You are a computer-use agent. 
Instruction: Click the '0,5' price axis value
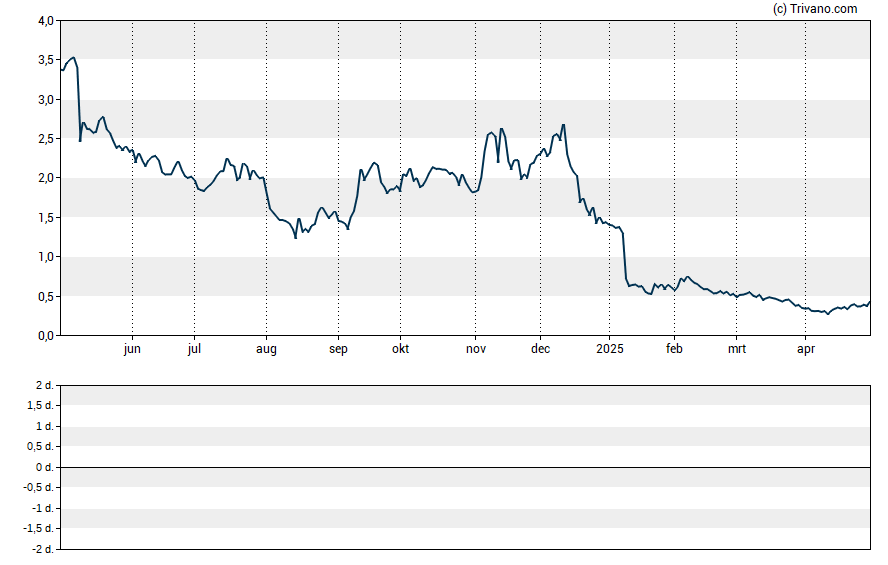(46, 296)
